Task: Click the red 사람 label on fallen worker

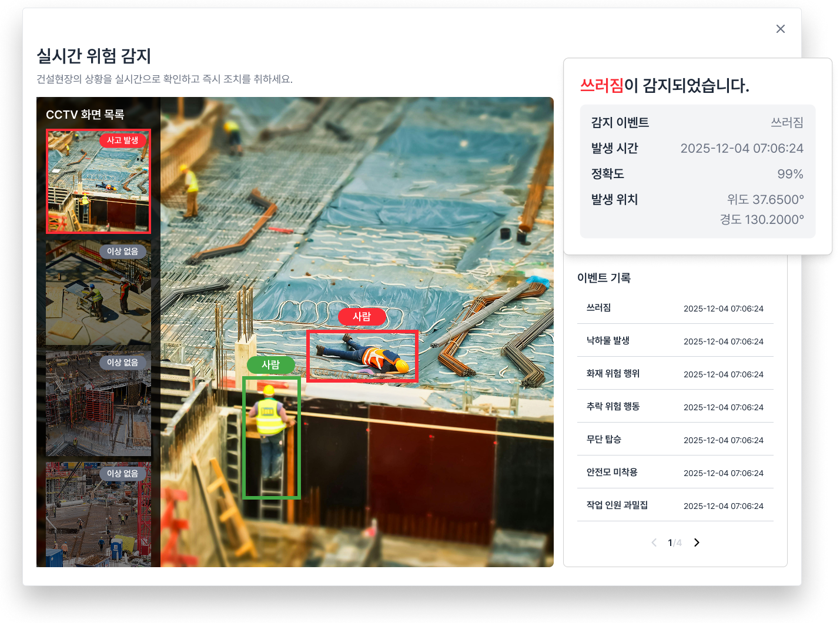Action: [362, 317]
